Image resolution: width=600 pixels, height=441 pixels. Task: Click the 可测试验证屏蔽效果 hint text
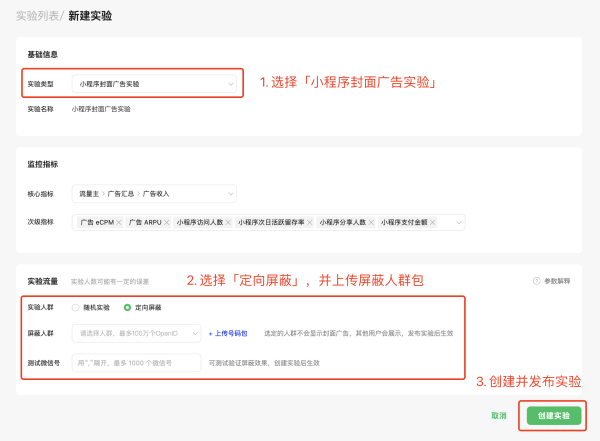pos(264,363)
